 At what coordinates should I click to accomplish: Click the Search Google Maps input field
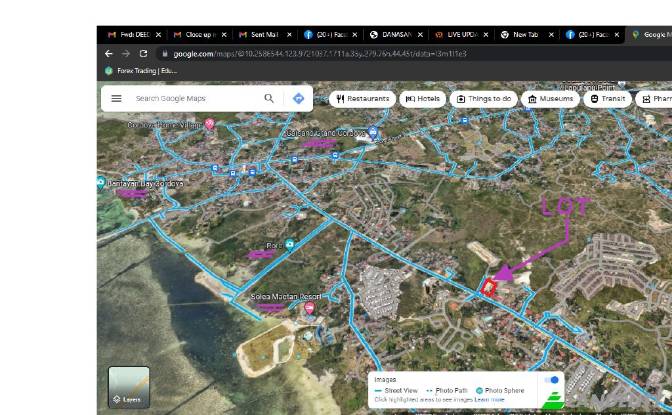point(195,99)
